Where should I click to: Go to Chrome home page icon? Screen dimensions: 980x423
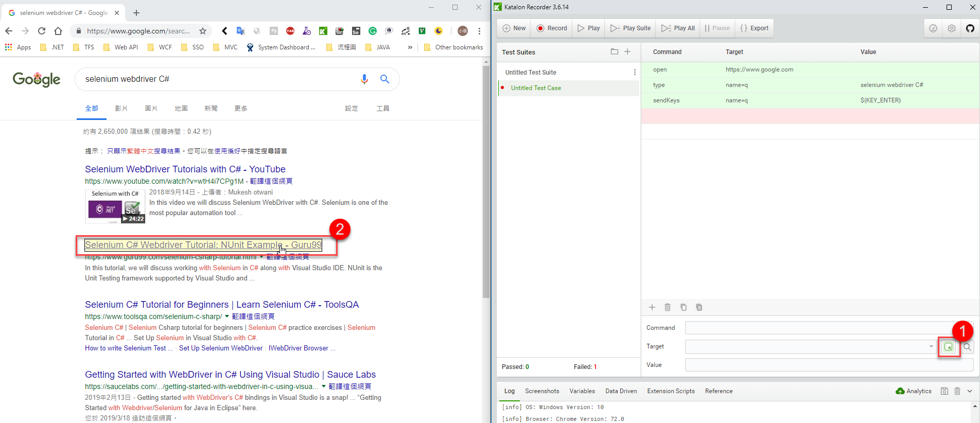click(58, 31)
